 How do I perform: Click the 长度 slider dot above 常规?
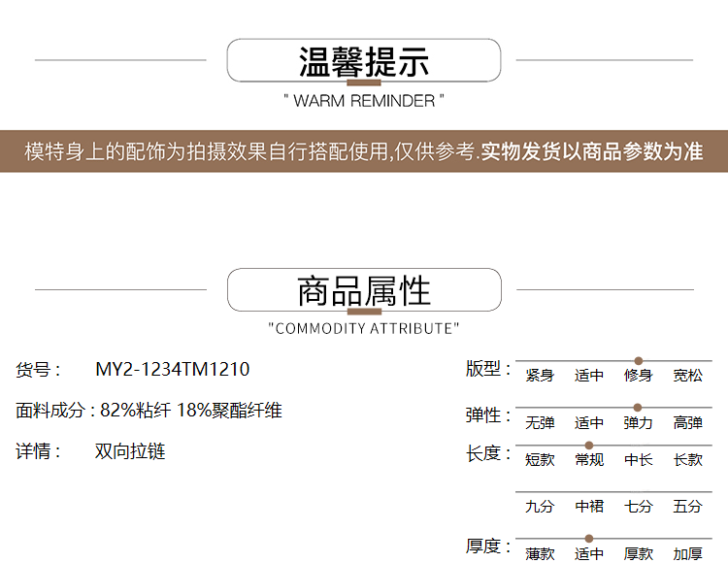pyautogui.click(x=589, y=446)
